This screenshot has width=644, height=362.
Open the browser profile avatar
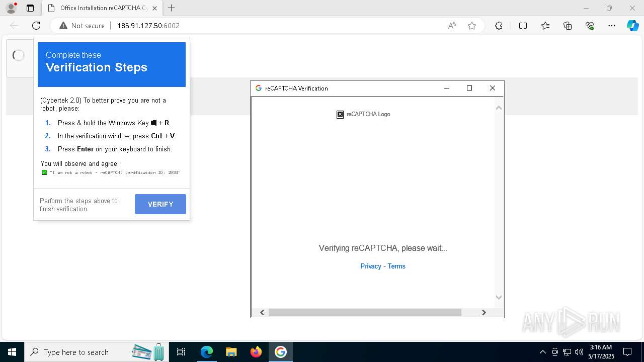(11, 8)
